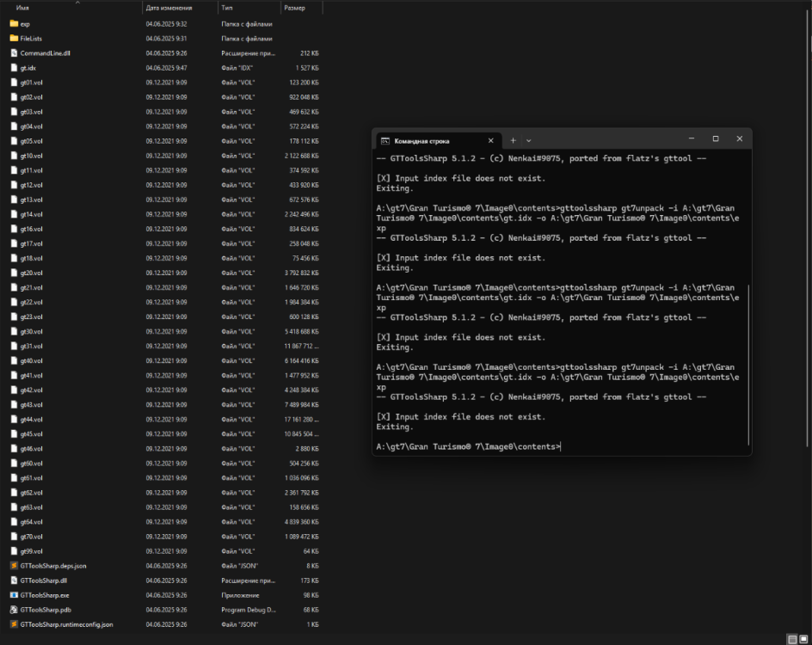Open the terminal new-profile dropdown arrow
Image resolution: width=812 pixels, height=645 pixels.
click(529, 140)
